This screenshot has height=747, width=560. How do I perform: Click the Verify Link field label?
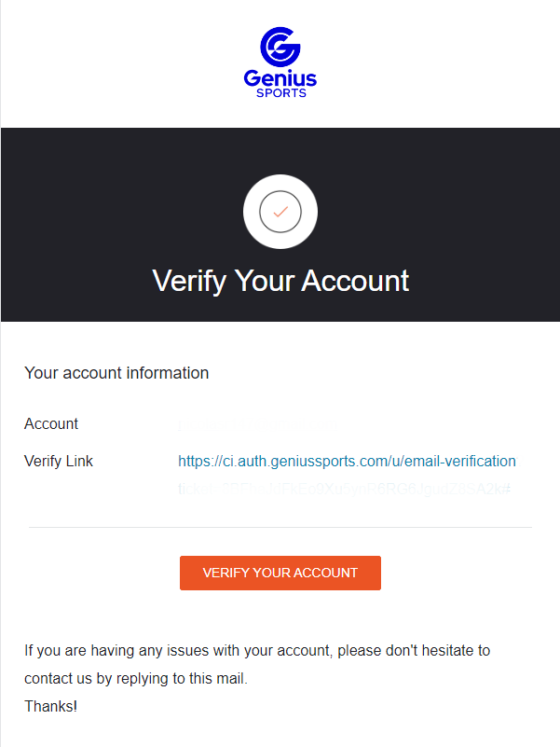point(59,461)
